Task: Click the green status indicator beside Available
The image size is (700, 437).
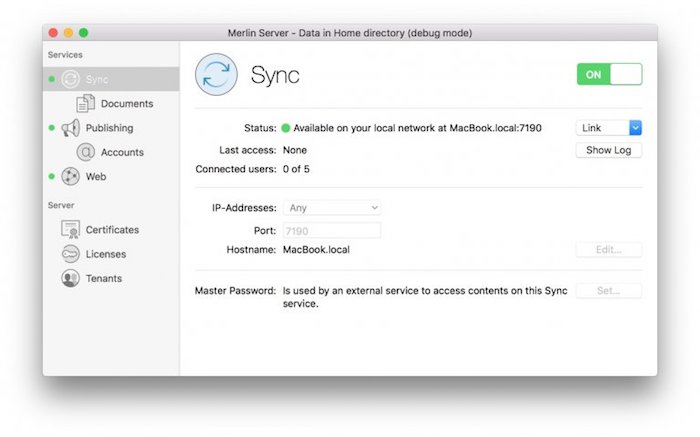Action: (x=286, y=129)
